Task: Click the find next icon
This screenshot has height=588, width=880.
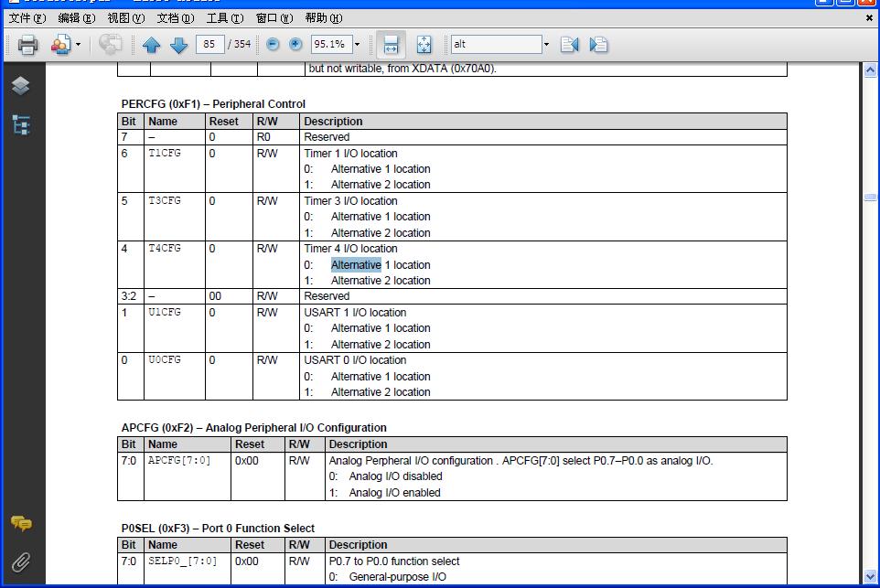Action: click(598, 44)
